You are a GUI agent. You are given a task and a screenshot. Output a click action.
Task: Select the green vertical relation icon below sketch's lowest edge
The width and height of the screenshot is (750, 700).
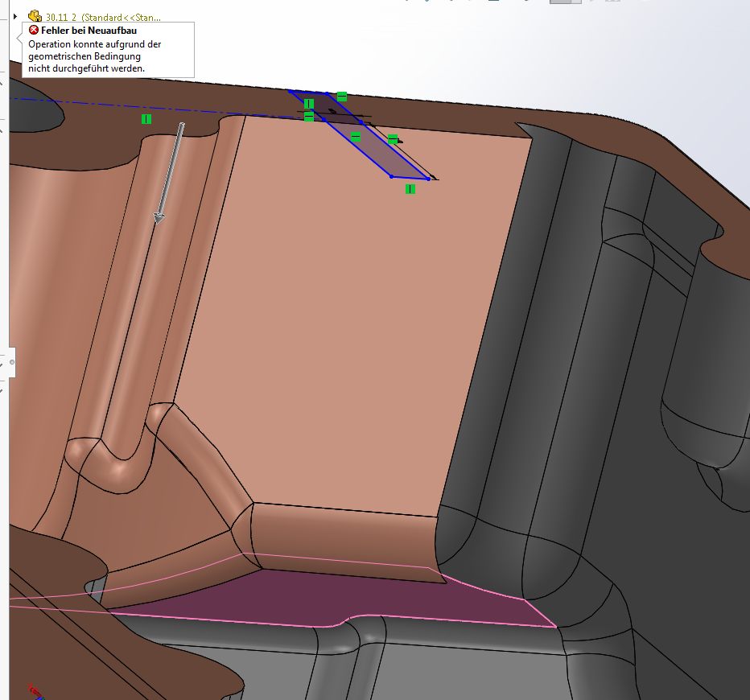pos(410,189)
